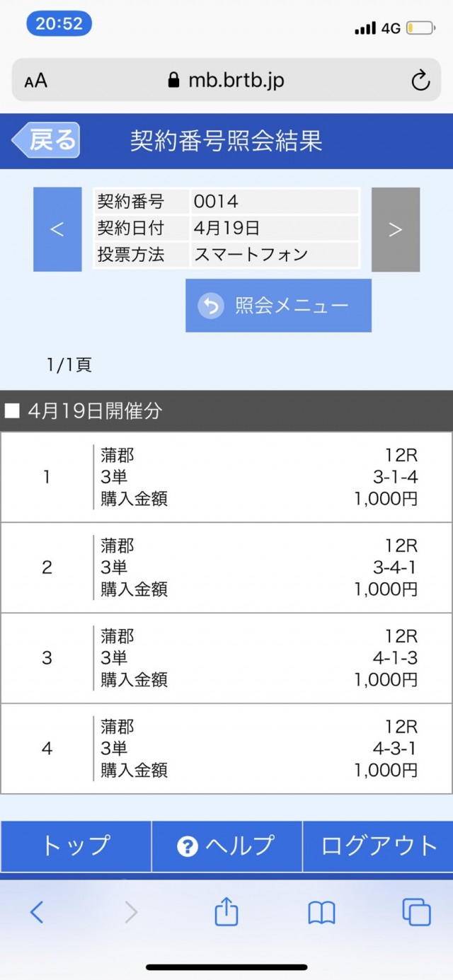Tap the mb.brtb.jp address bar

tap(226, 81)
